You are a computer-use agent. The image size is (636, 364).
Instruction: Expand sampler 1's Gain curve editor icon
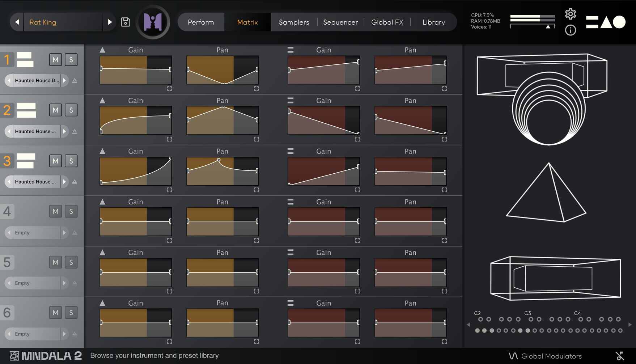pos(169,88)
